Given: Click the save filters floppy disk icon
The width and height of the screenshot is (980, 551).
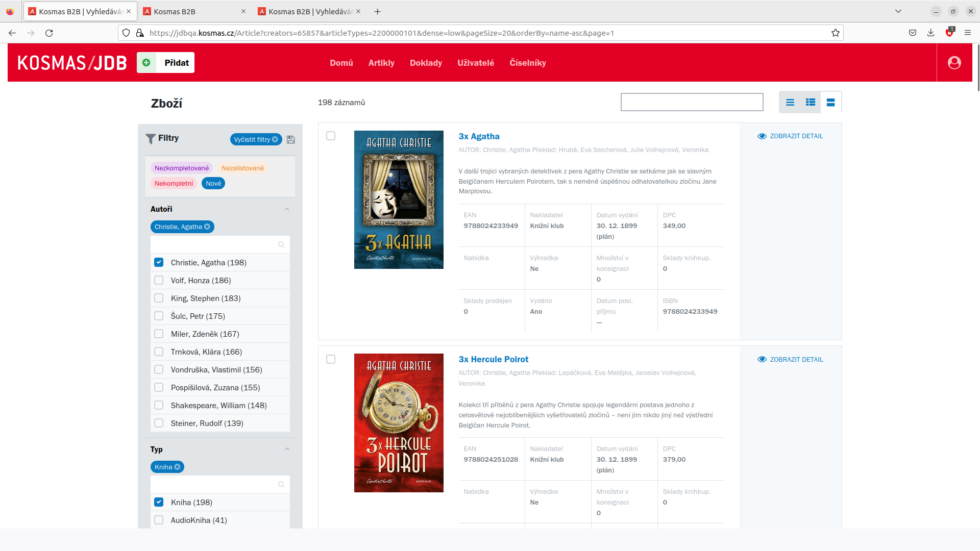Looking at the screenshot, I should [x=291, y=139].
